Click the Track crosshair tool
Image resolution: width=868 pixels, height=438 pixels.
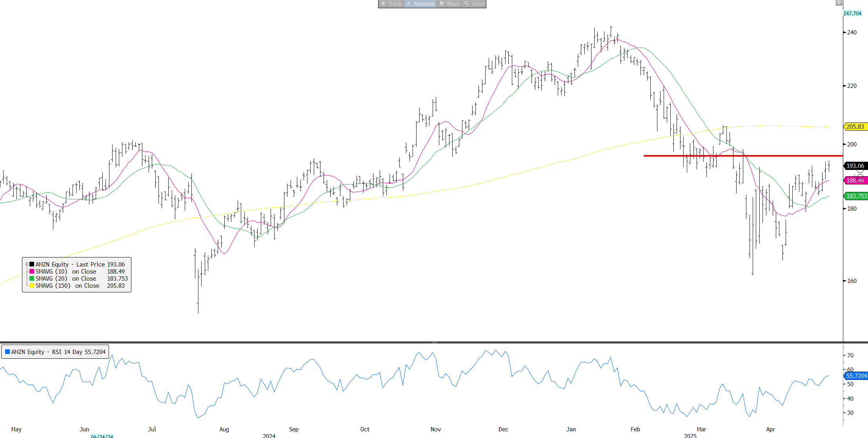pos(391,4)
